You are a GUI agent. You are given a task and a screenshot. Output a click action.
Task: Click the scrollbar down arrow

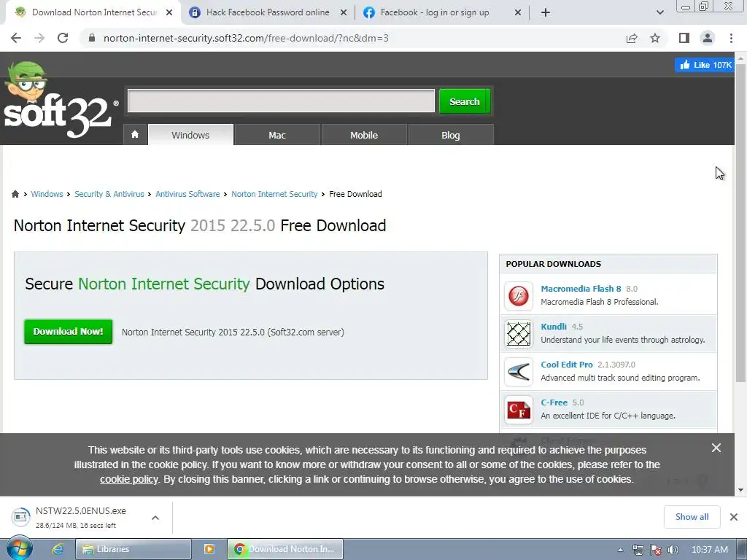(x=740, y=490)
